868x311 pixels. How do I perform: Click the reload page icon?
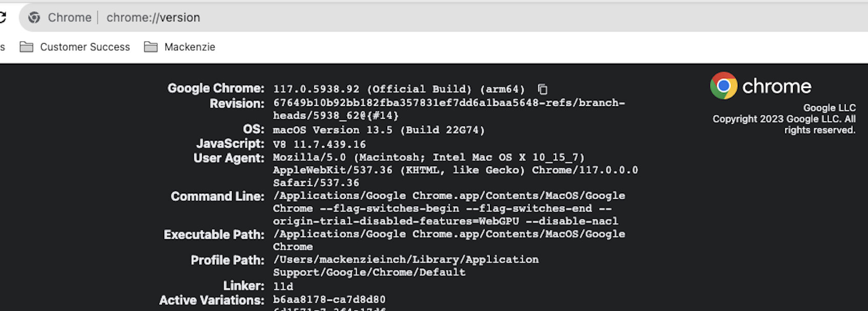tap(2, 17)
